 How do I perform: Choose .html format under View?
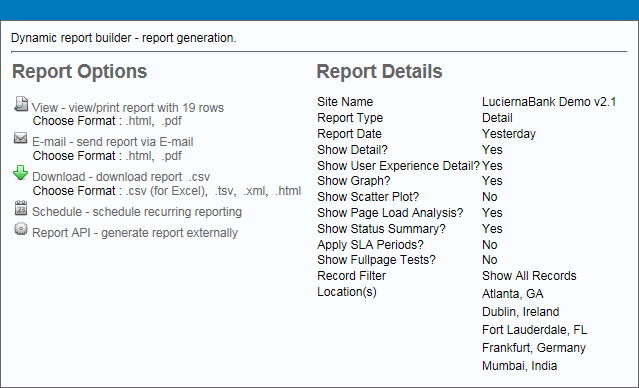pyautogui.click(x=140, y=121)
